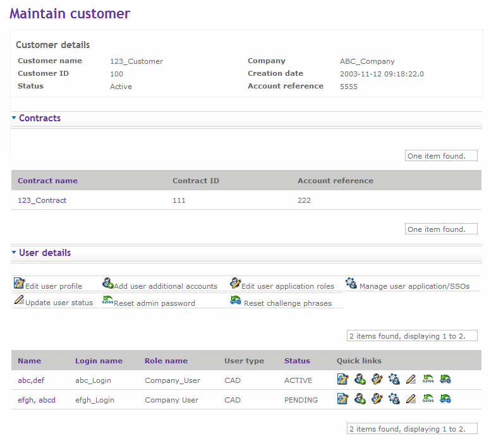Click Reset challenge phrases label
The width and height of the screenshot is (496, 448).
click(x=288, y=303)
